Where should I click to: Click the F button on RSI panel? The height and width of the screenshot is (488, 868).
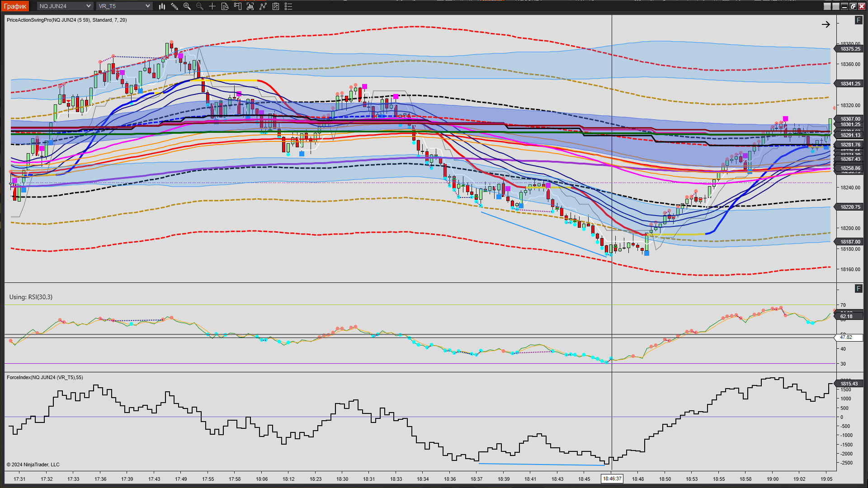(859, 289)
